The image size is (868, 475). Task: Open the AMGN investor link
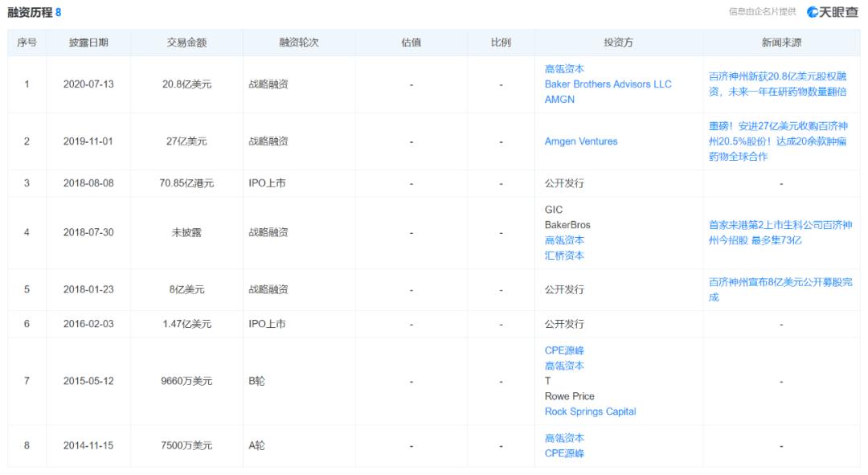tap(559, 100)
